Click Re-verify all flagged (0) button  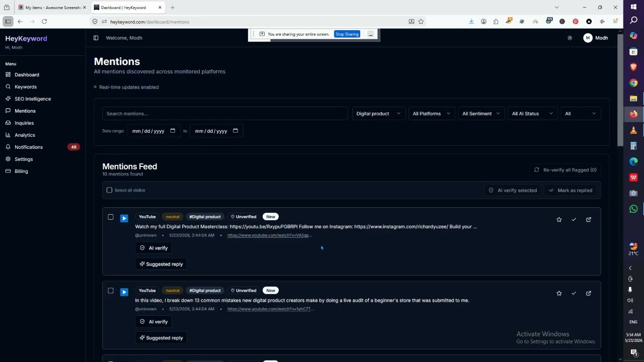pos(565,170)
